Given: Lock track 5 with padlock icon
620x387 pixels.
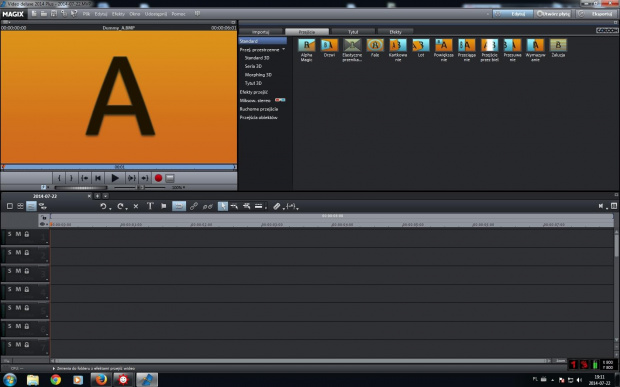Looking at the screenshot, I should click(x=27, y=308).
